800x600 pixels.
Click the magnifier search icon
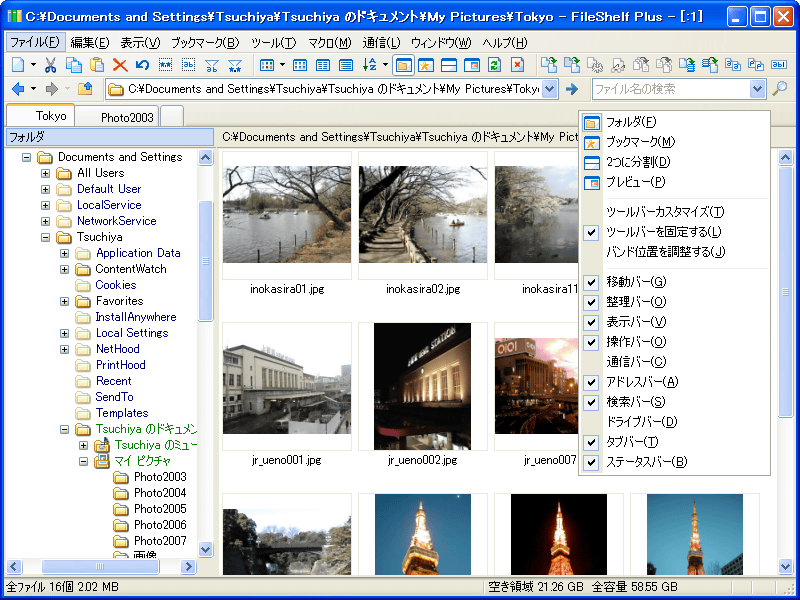(x=779, y=89)
